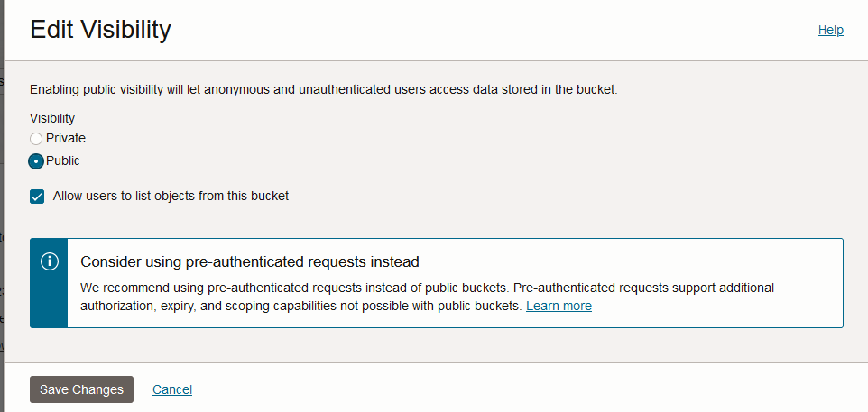
Task: Cancel the visibility edit
Action: tap(172, 389)
